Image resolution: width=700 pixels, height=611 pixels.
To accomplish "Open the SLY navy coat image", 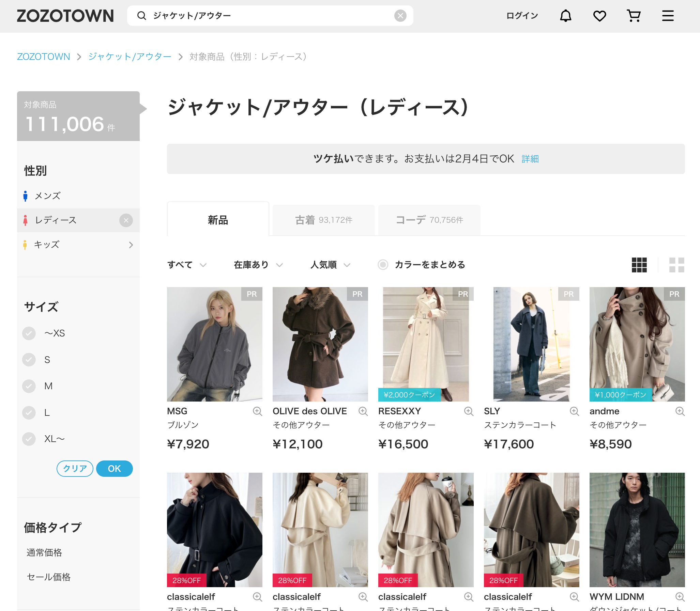I will coord(532,344).
